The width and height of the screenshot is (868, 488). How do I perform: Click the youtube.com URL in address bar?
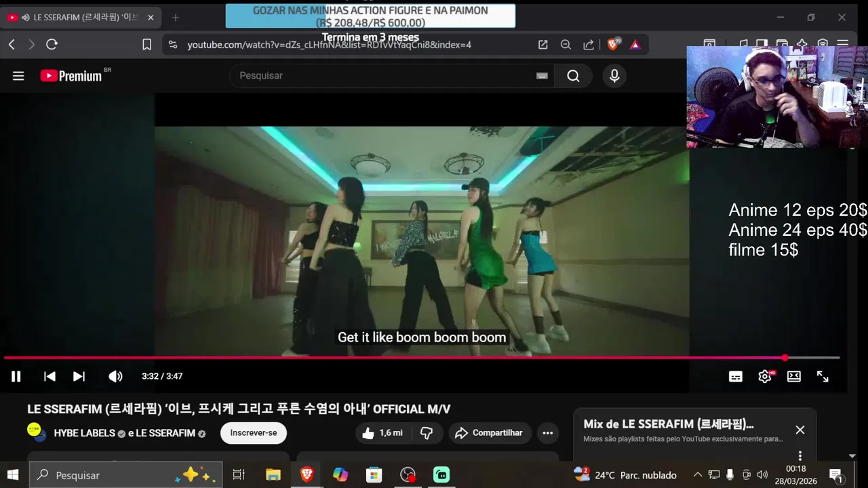(x=329, y=45)
